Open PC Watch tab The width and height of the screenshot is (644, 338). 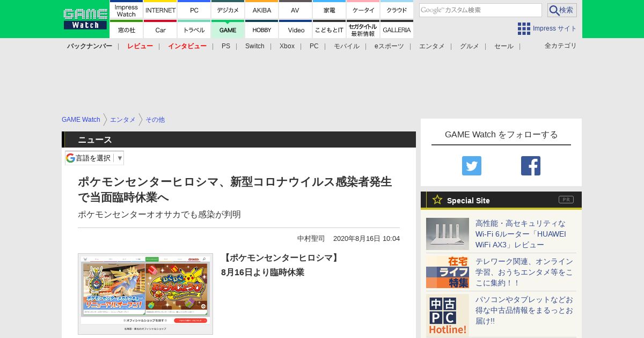tap(194, 10)
